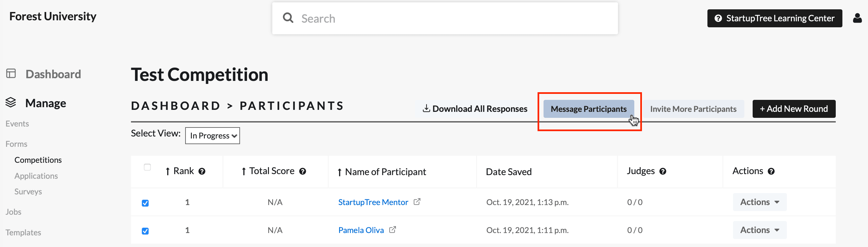Open Competitions in the sidebar
This screenshot has height=247, width=868.
coord(38,160)
